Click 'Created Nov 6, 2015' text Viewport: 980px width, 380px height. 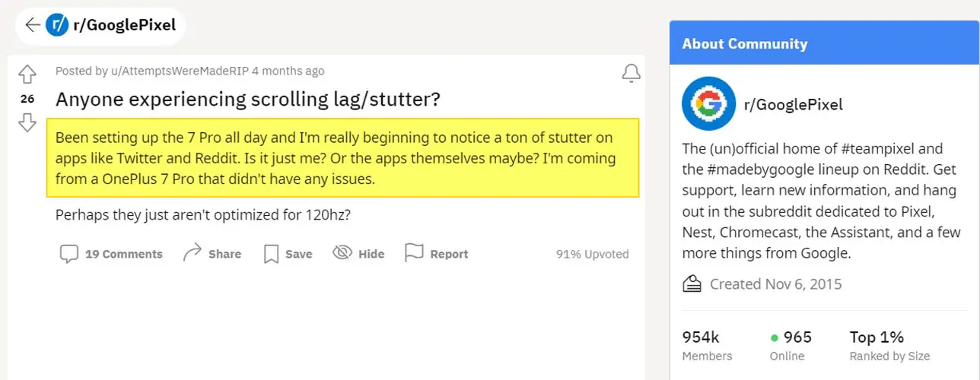pyautogui.click(x=776, y=284)
